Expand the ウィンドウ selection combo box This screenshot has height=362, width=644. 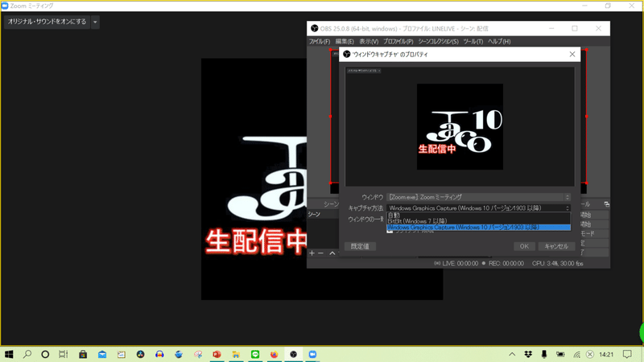(x=478, y=197)
